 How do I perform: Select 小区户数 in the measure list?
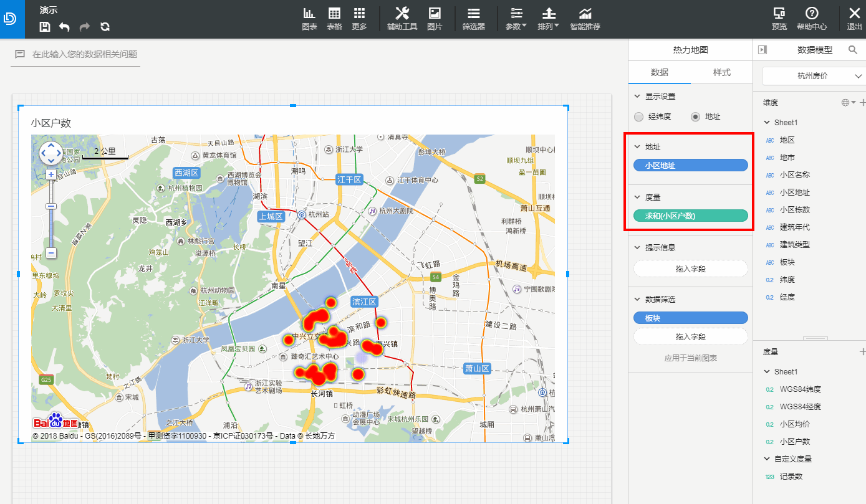tap(794, 442)
